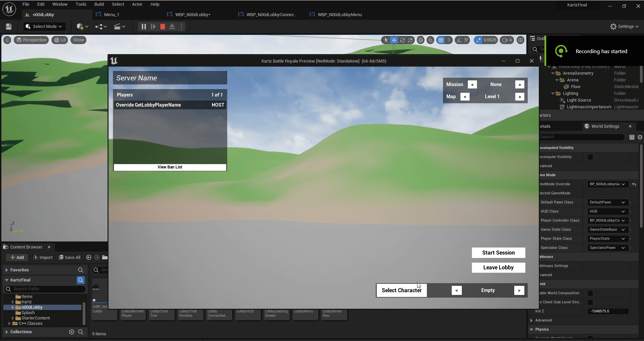Toggle scale snapping in viewport
The width and height of the screenshot is (644, 341).
pos(478,40)
